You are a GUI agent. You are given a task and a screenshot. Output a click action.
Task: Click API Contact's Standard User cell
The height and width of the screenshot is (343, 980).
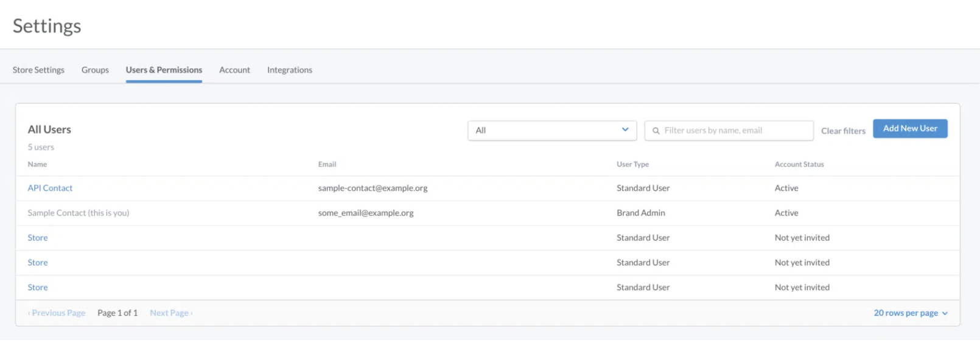pos(643,188)
